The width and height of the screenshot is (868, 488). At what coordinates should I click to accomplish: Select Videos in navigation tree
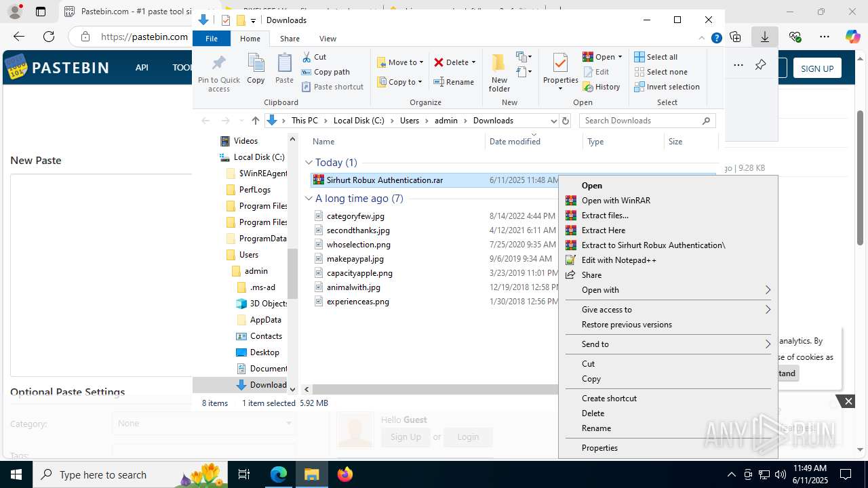[x=245, y=141]
